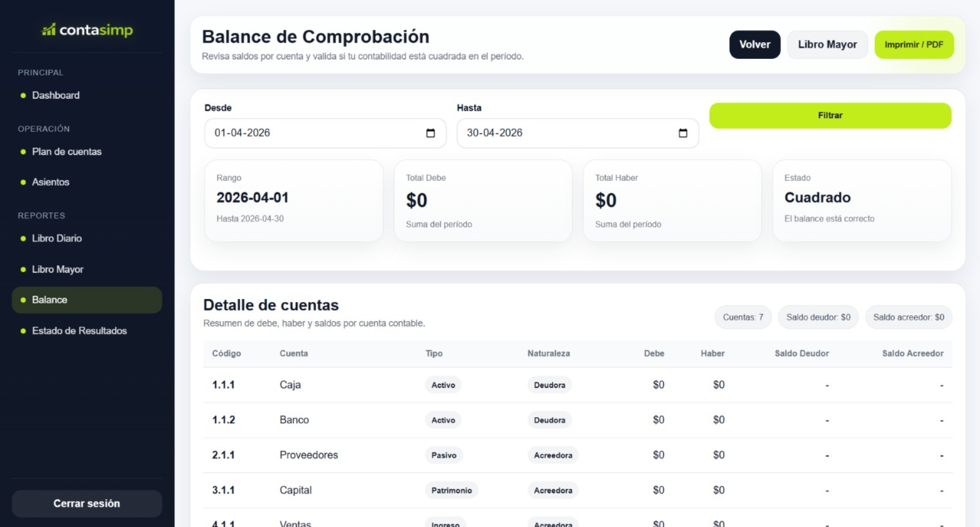The height and width of the screenshot is (527, 980).
Task: Click the Caja account name
Action: point(290,385)
